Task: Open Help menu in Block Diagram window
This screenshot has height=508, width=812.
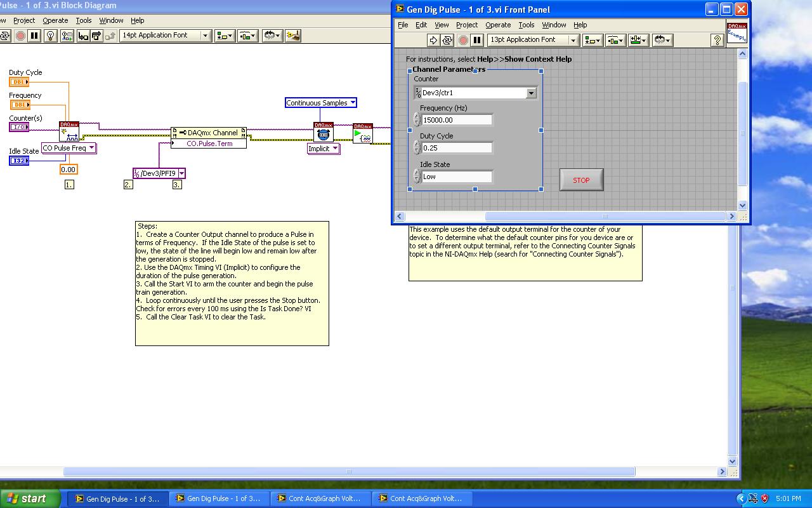Action: (137, 20)
